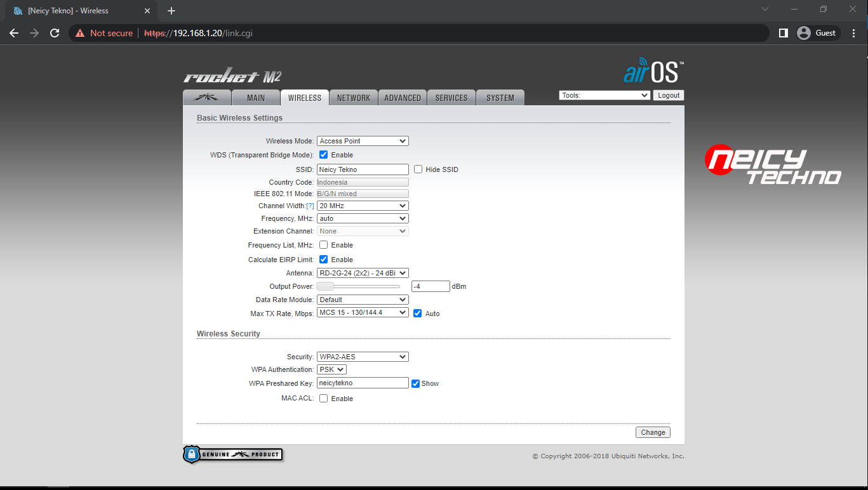This screenshot has width=868, height=490.
Task: Open a new browser tab
Action: 171,11
